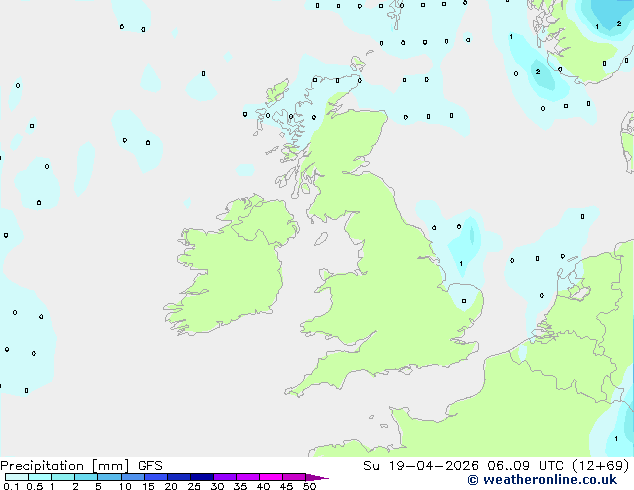Select the 2–5 mm legend color swatch
Image resolution: width=634 pixels, height=490 pixels.
click(x=86, y=477)
